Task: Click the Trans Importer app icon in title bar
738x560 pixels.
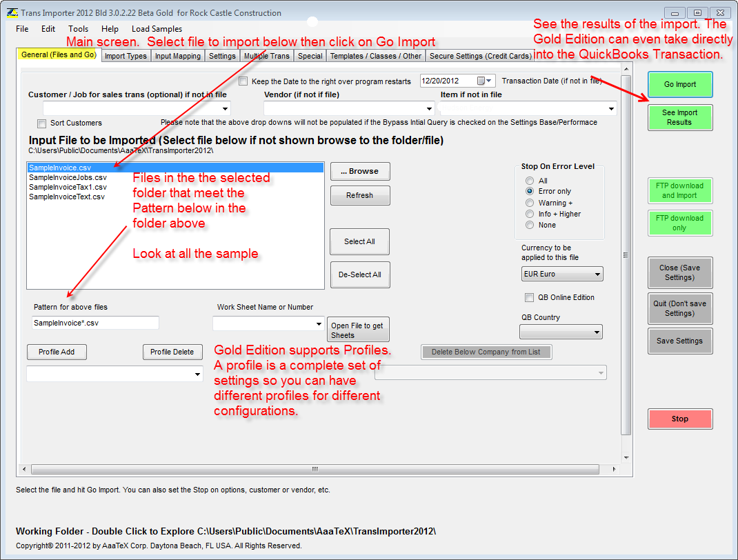Action: pos(12,12)
